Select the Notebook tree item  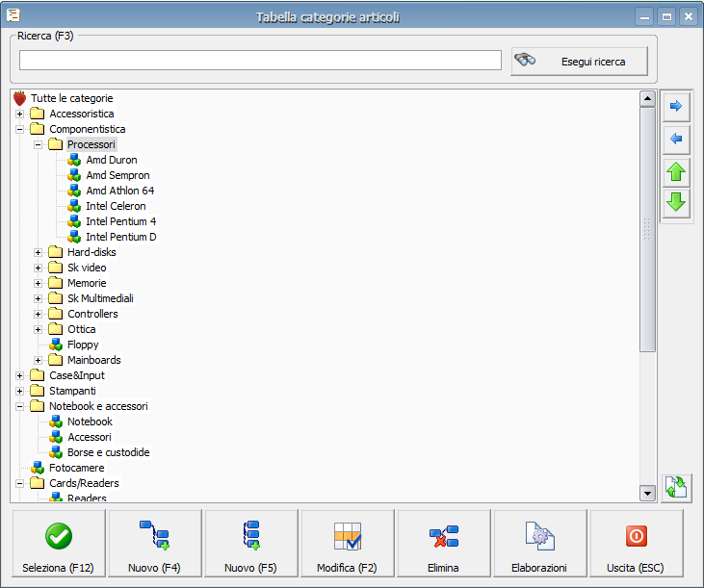[90, 422]
